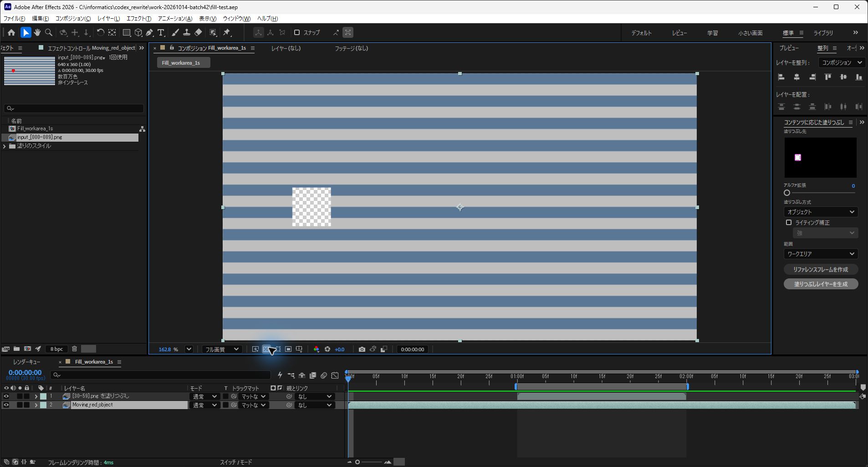Image resolution: width=868 pixels, height=467 pixels.
Task: Click the 塗りつぶしレイヤーを生成 button
Action: click(821, 284)
